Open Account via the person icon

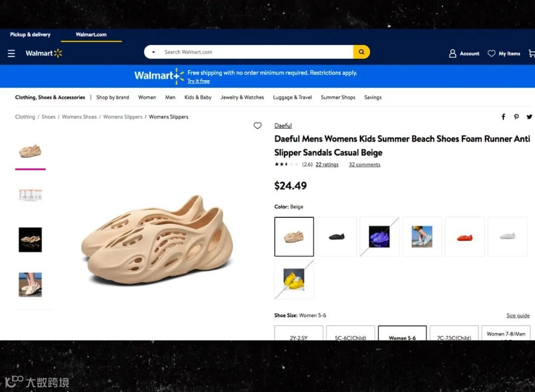point(452,53)
